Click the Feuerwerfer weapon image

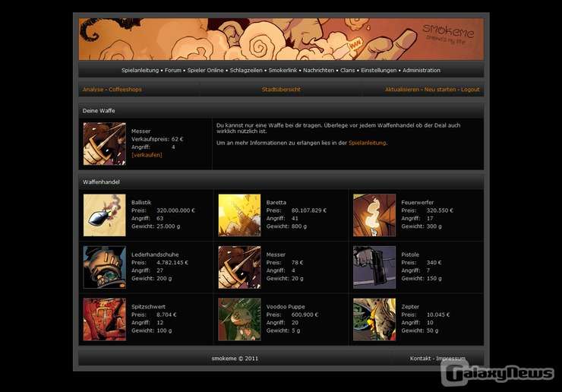click(374, 215)
